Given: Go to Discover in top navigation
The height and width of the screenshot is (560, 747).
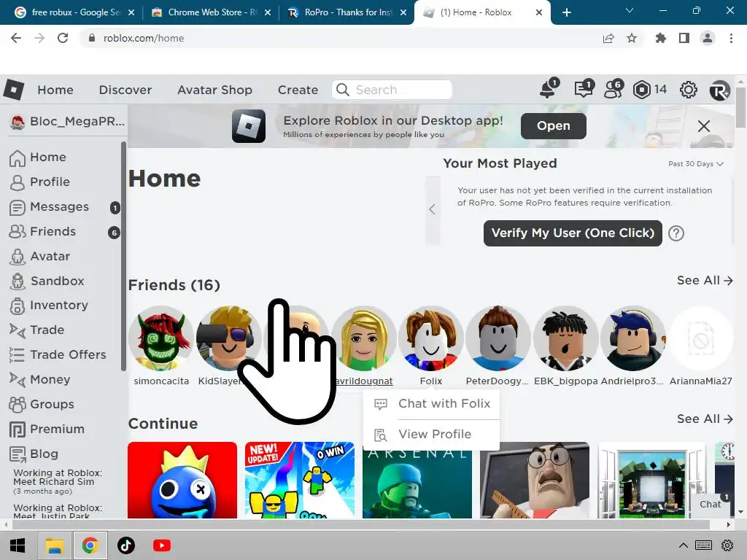Looking at the screenshot, I should tap(125, 90).
